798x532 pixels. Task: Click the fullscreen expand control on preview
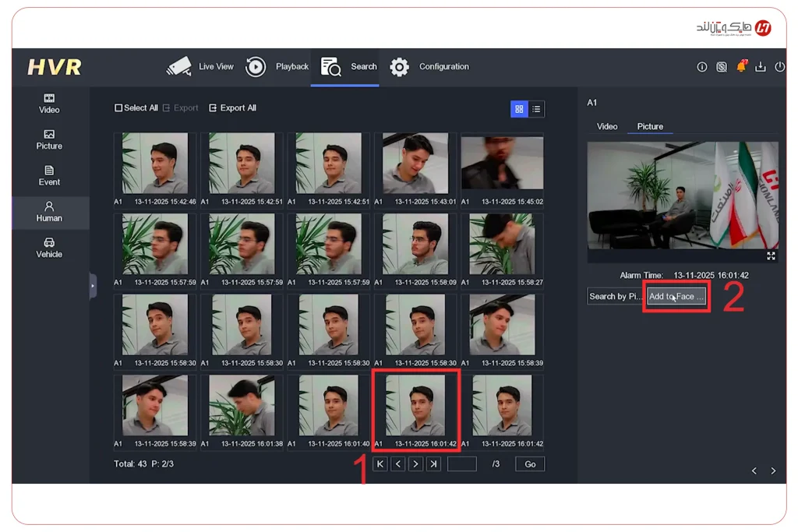tap(771, 255)
